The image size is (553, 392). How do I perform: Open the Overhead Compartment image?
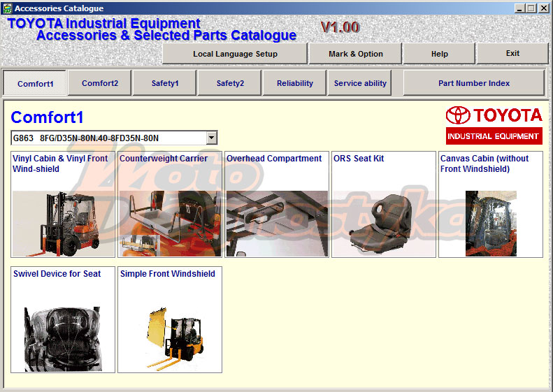[278, 224]
